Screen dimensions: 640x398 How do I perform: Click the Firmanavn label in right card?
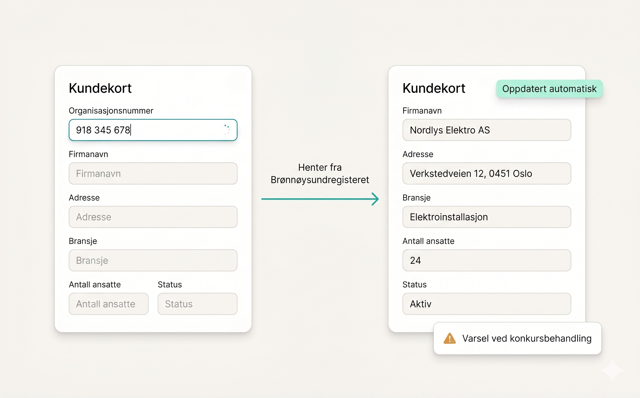[422, 111]
